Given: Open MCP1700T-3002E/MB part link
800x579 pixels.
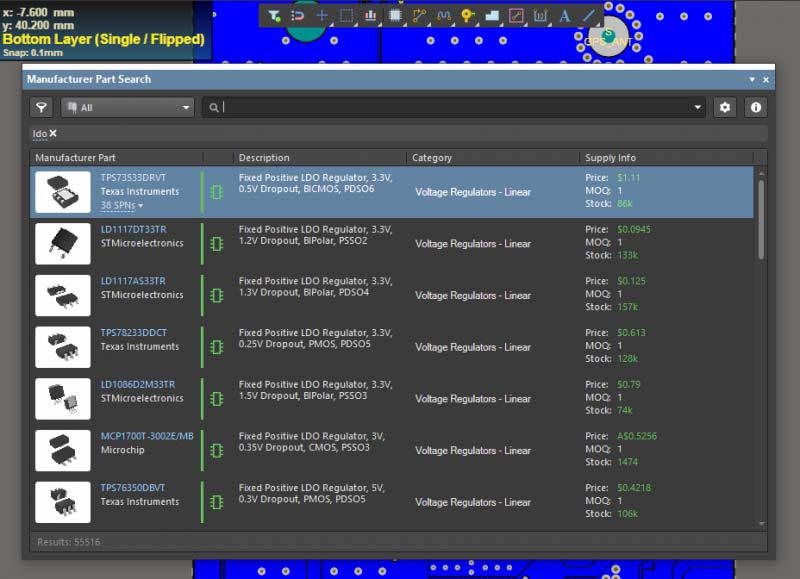Looking at the screenshot, I should tap(147, 436).
